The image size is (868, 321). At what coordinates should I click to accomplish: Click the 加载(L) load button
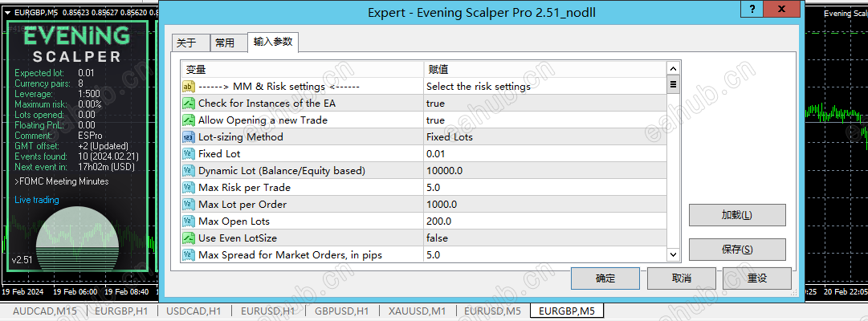pos(737,215)
